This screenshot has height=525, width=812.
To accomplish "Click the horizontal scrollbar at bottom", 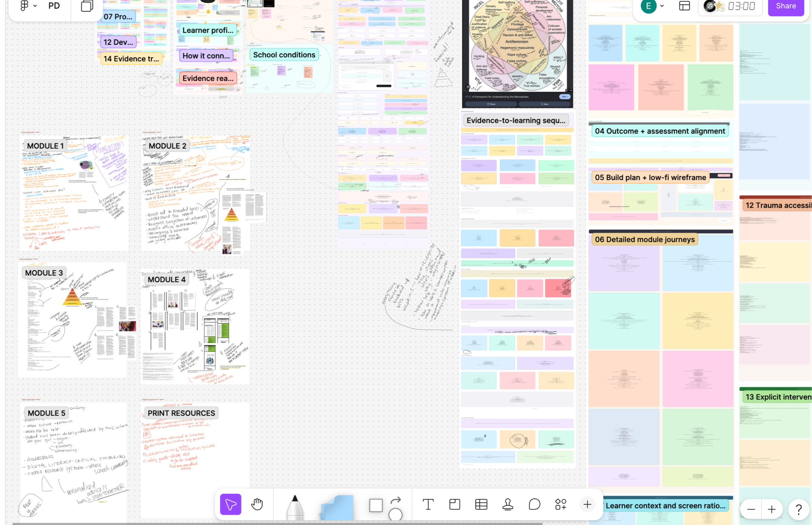I will [x=277, y=524].
